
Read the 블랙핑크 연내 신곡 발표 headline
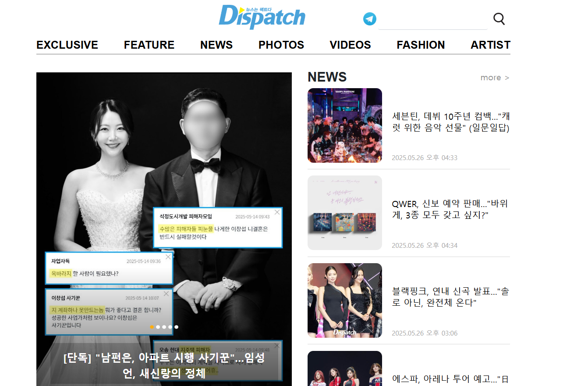click(x=451, y=297)
